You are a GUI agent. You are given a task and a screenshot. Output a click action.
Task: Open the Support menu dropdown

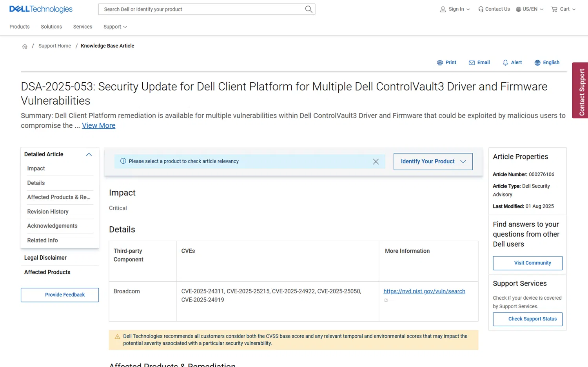115,27
